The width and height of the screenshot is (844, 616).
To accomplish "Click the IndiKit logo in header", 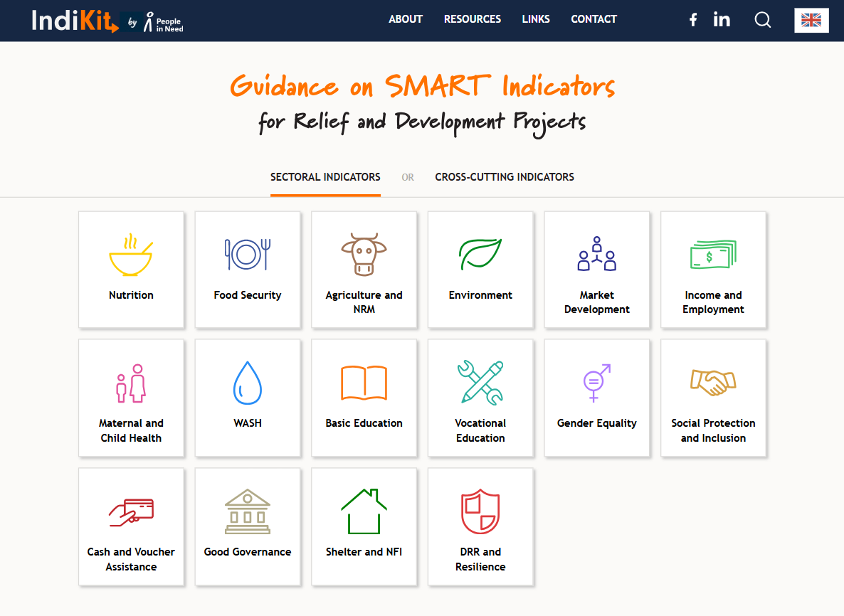I will (75, 21).
